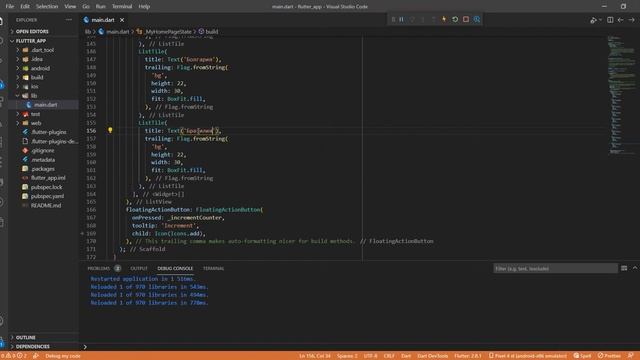Select the Debug Console tab
The image size is (640, 360).
coord(175,269)
